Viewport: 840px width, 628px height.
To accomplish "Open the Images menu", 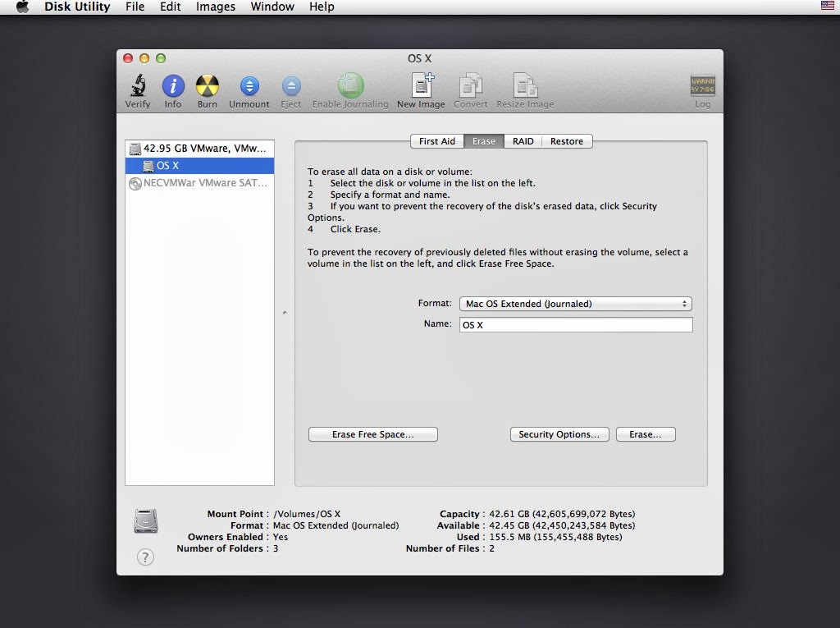I will coord(216,7).
